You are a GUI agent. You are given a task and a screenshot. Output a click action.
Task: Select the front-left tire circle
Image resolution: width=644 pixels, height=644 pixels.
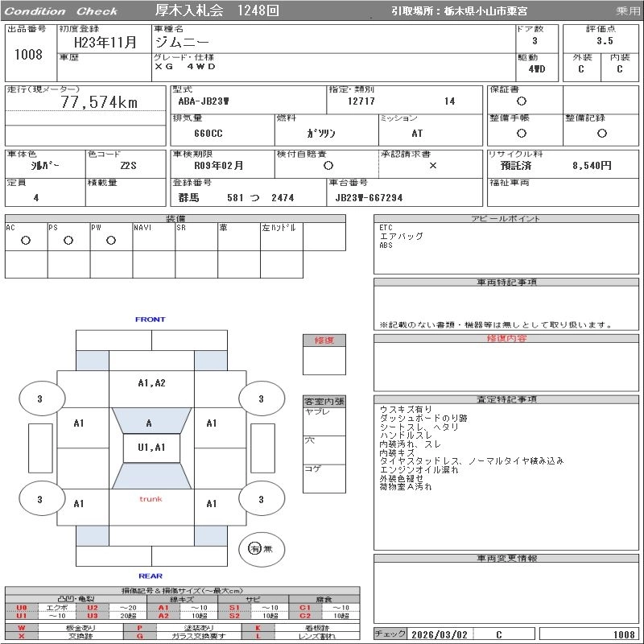(x=39, y=398)
